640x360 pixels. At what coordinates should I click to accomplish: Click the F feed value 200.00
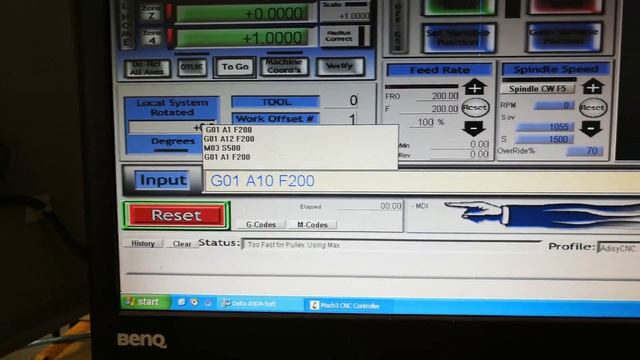(x=429, y=109)
